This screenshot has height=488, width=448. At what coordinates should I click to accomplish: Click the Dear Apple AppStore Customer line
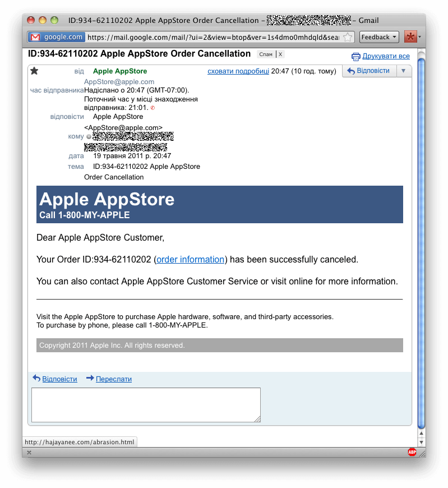(100, 237)
